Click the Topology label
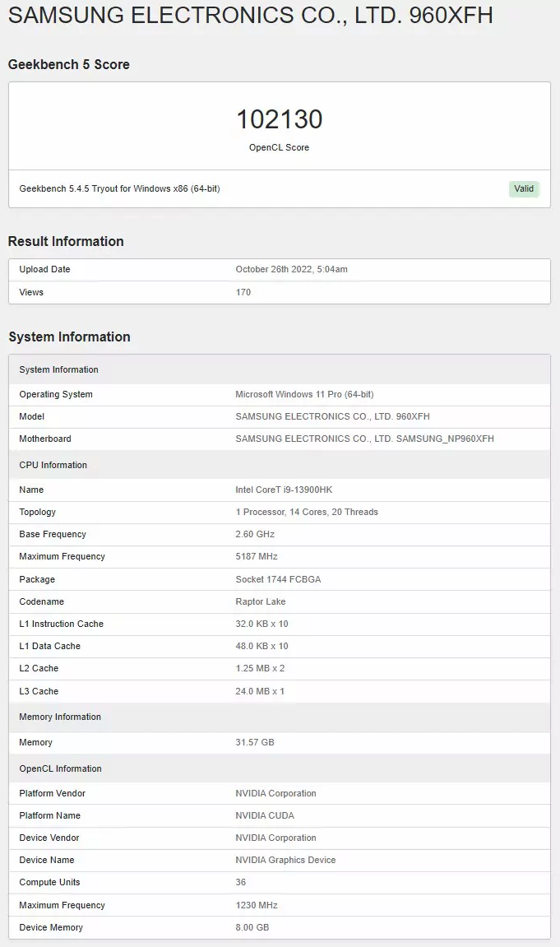The height and width of the screenshot is (947, 560). [37, 512]
